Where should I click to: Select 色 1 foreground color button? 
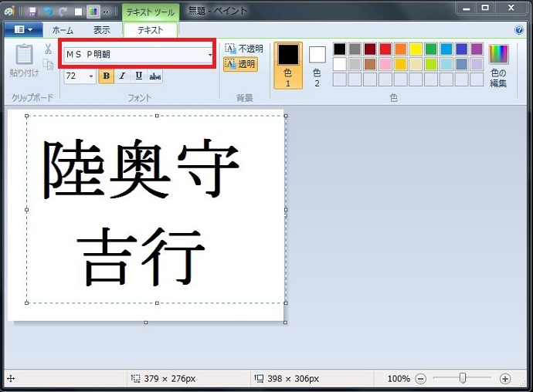(288, 66)
